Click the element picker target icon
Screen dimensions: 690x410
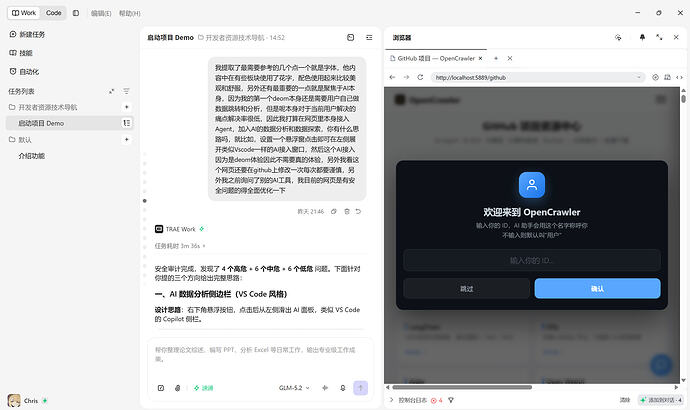pyautogui.click(x=655, y=77)
